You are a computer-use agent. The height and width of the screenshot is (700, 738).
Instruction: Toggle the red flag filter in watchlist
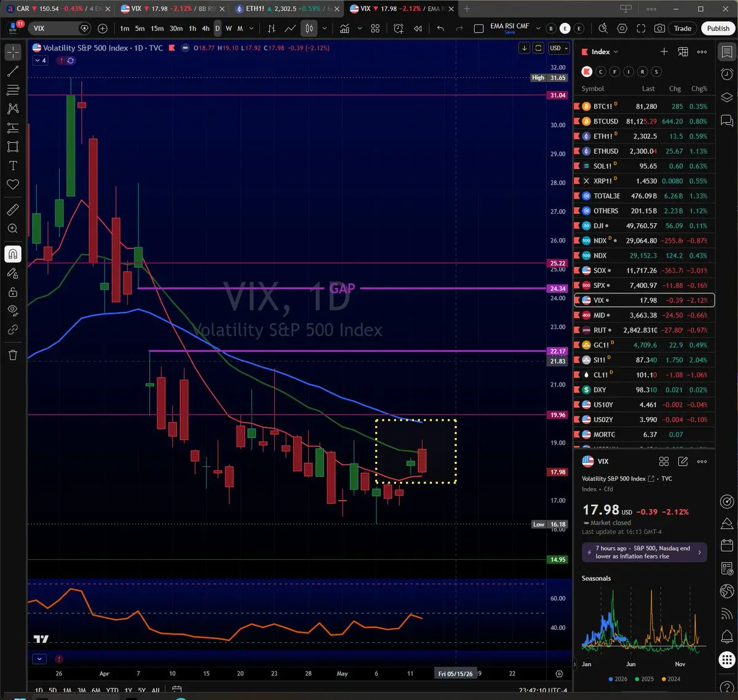(587, 72)
